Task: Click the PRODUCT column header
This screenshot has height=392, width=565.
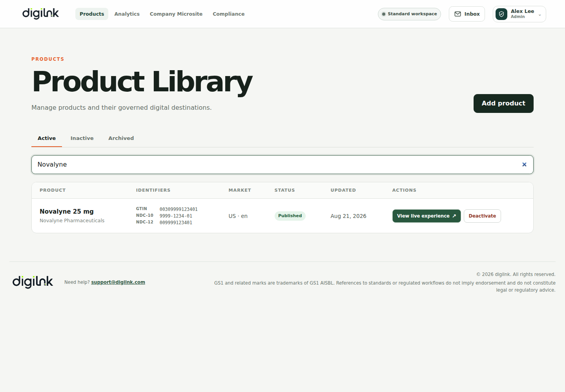Action: (x=53, y=191)
